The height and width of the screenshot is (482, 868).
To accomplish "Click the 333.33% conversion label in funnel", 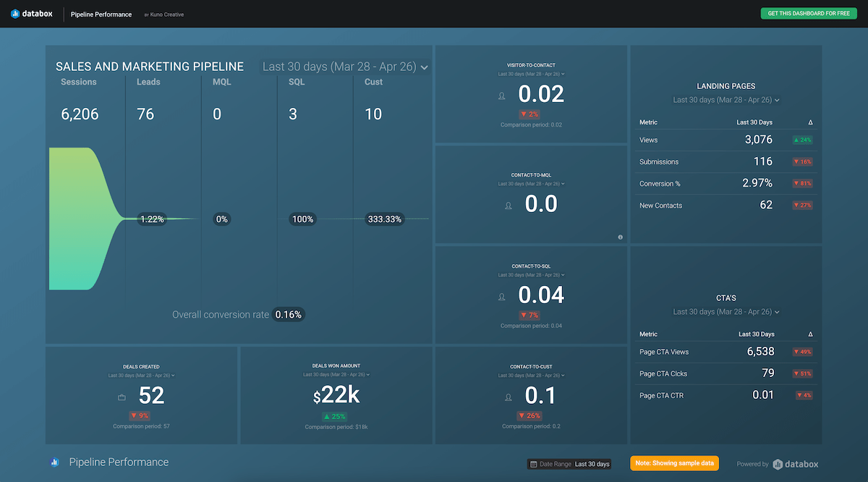I will pos(383,219).
